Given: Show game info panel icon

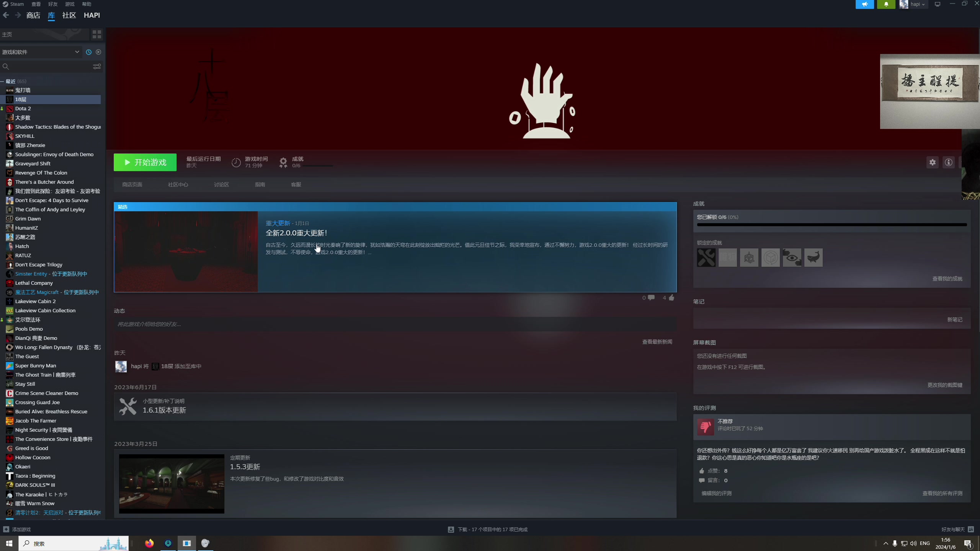Looking at the screenshot, I should [x=949, y=162].
